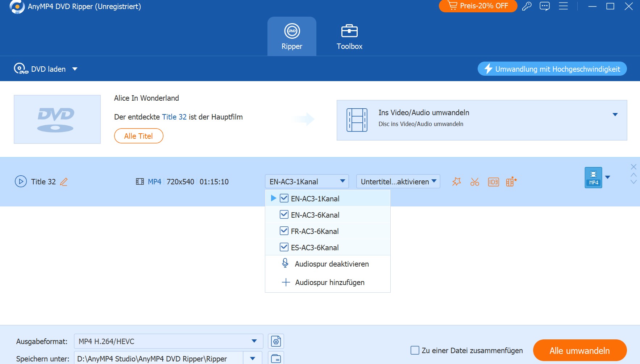Open the Ripper tab
This screenshot has width=640, height=364.
pyautogui.click(x=292, y=36)
